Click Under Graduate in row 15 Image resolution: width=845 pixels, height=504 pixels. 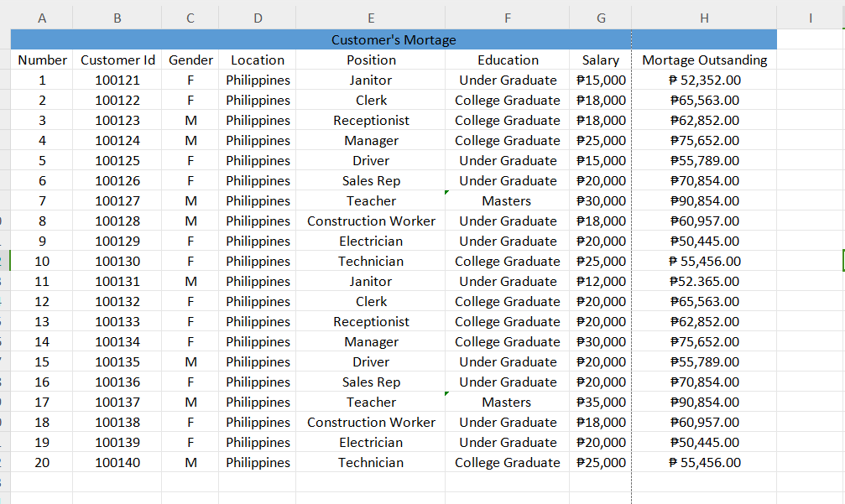(507, 361)
